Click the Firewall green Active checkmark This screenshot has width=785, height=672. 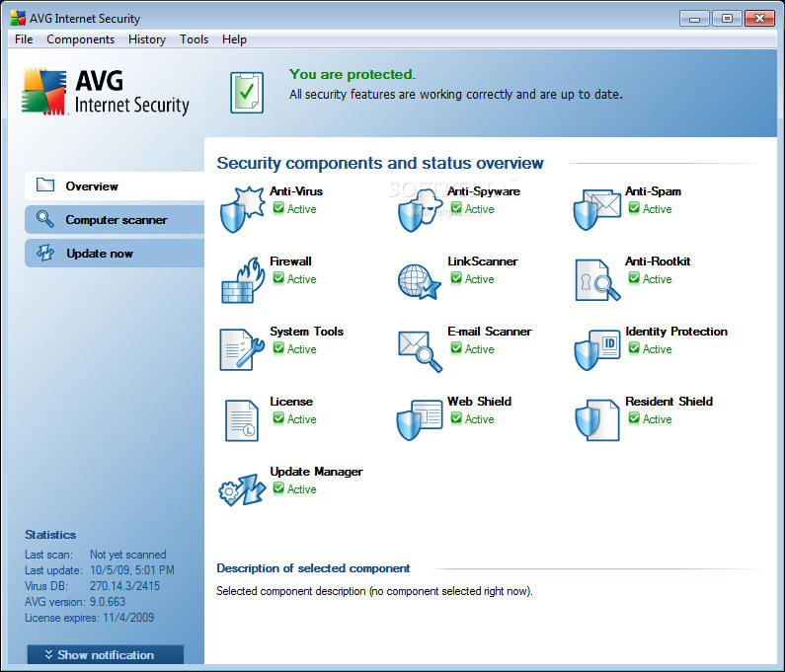tap(278, 277)
